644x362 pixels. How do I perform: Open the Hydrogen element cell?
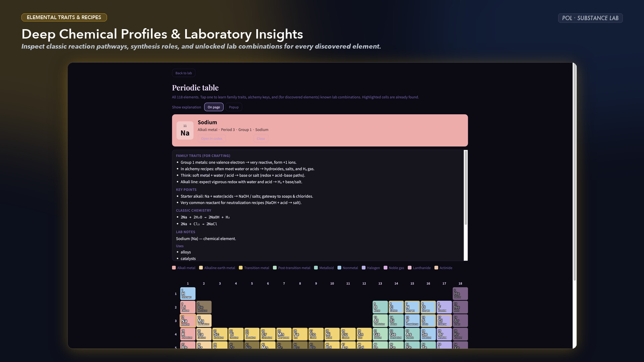tap(188, 294)
